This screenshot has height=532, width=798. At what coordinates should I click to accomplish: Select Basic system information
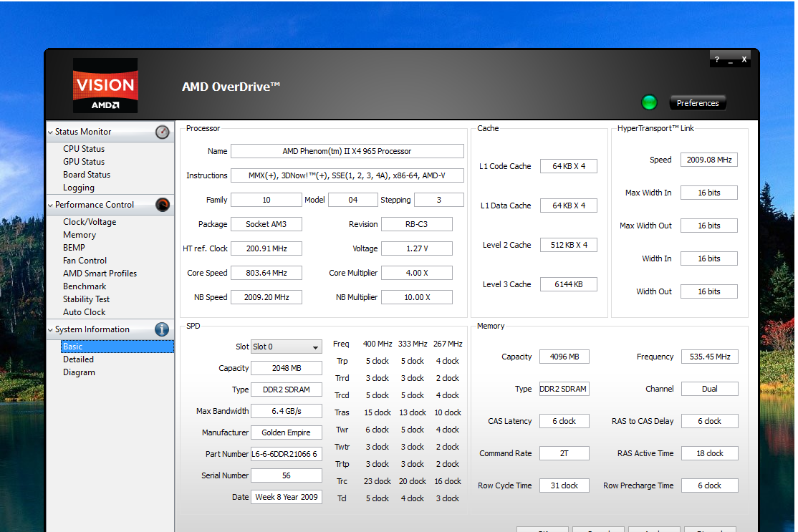[117, 347]
